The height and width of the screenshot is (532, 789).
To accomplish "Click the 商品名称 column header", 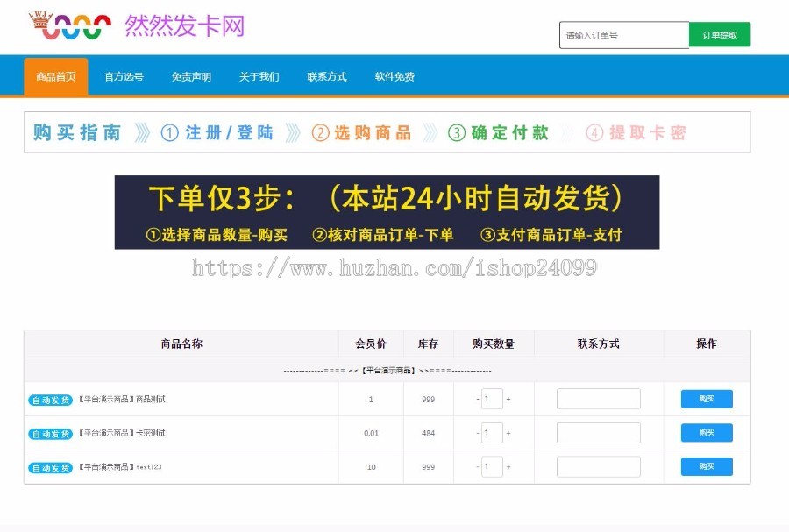I will pyautogui.click(x=181, y=344).
